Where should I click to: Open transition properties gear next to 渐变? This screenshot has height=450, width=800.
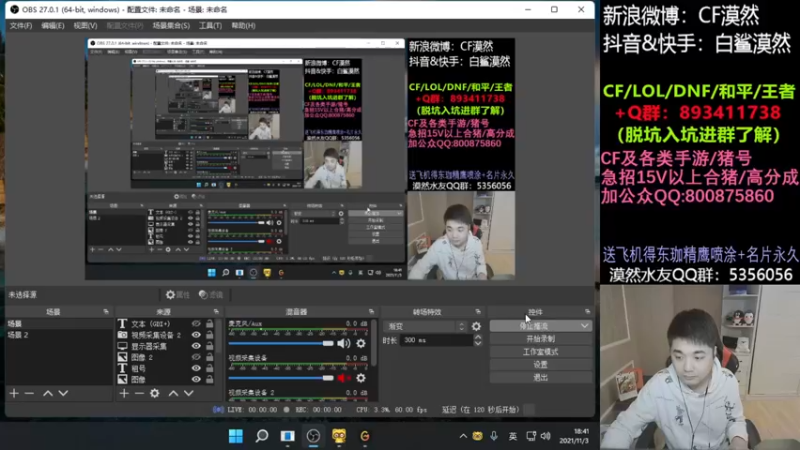[476, 326]
